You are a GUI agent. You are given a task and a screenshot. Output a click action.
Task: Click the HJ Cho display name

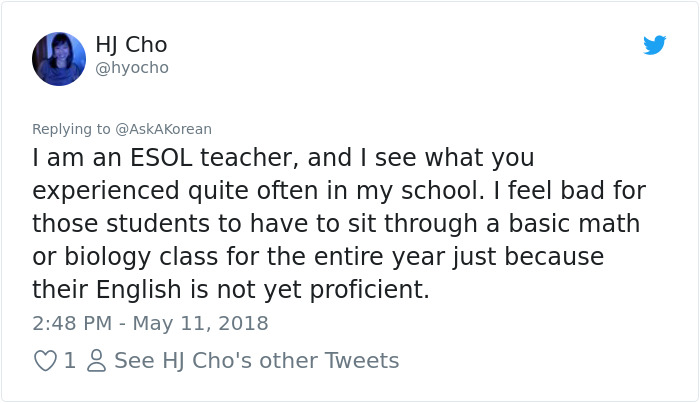coord(131,44)
